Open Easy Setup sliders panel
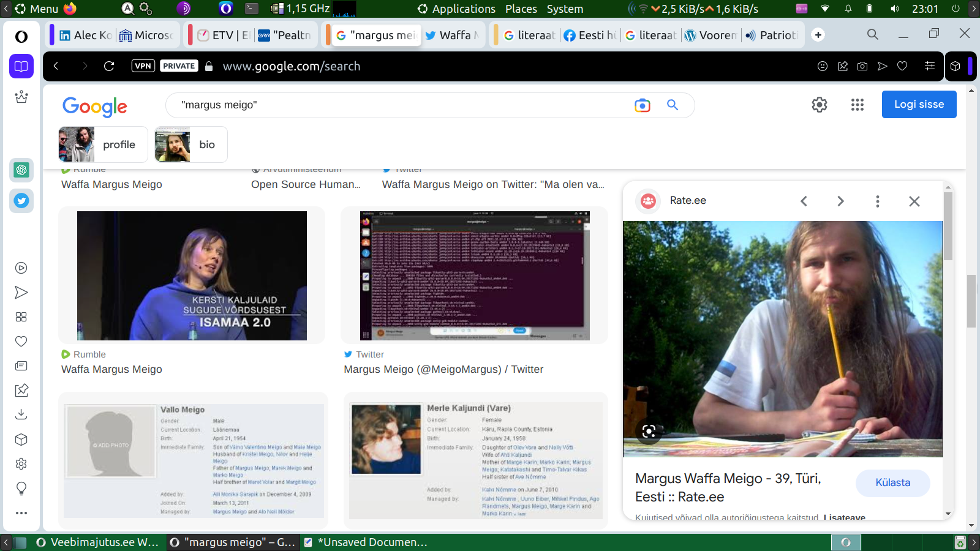 click(929, 66)
